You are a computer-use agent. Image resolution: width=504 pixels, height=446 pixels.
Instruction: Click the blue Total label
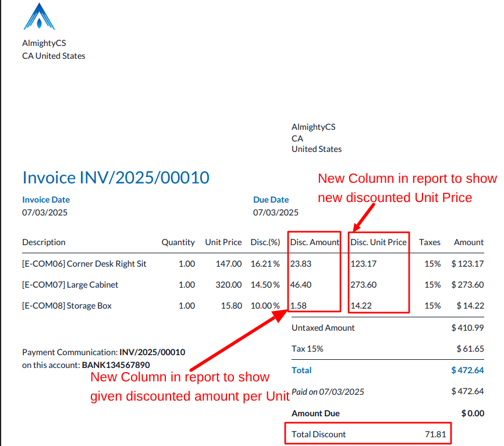point(301,370)
